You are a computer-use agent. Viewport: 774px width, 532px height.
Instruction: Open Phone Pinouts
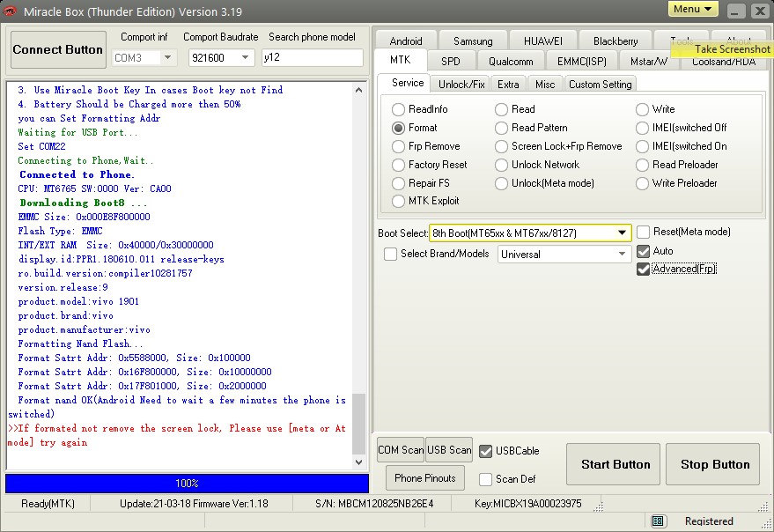[425, 477]
